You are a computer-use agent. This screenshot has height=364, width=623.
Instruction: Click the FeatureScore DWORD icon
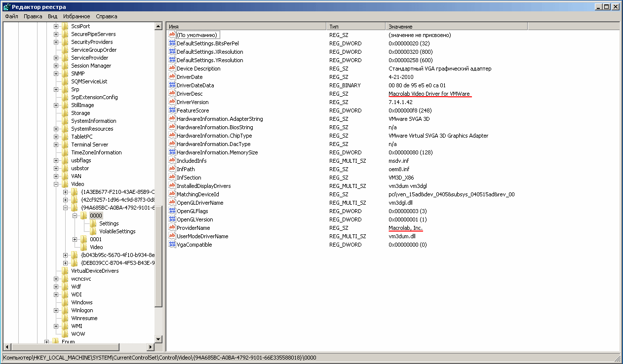(172, 110)
